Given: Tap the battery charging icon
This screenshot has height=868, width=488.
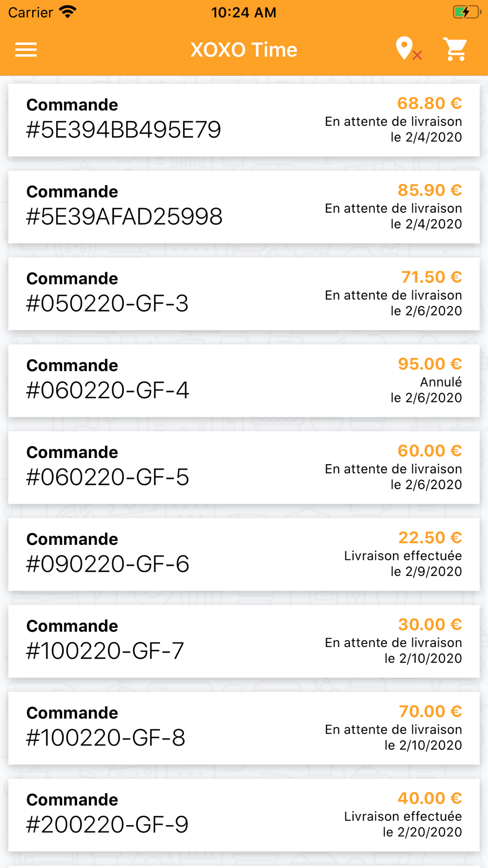Looking at the screenshot, I should pyautogui.click(x=466, y=12).
